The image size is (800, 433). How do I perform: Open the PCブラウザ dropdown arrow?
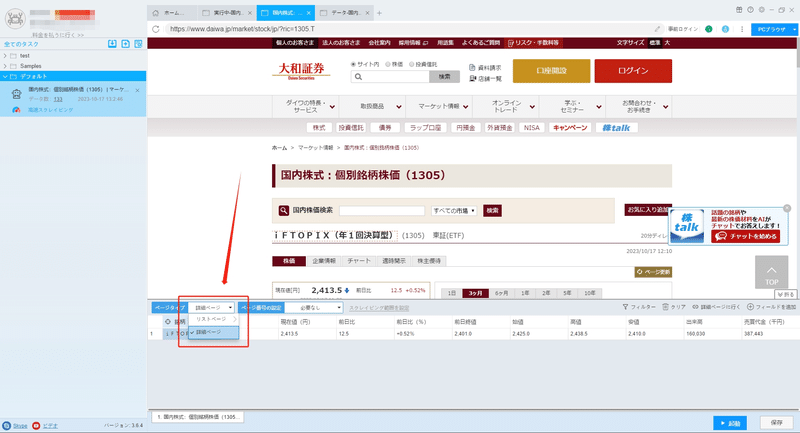[x=794, y=30]
